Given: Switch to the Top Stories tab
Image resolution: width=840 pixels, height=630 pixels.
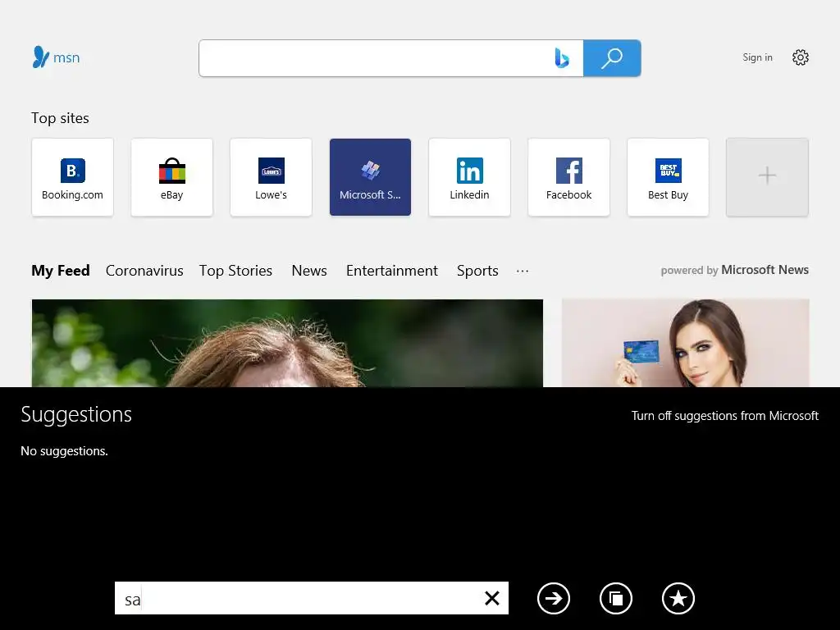Looking at the screenshot, I should [x=235, y=271].
